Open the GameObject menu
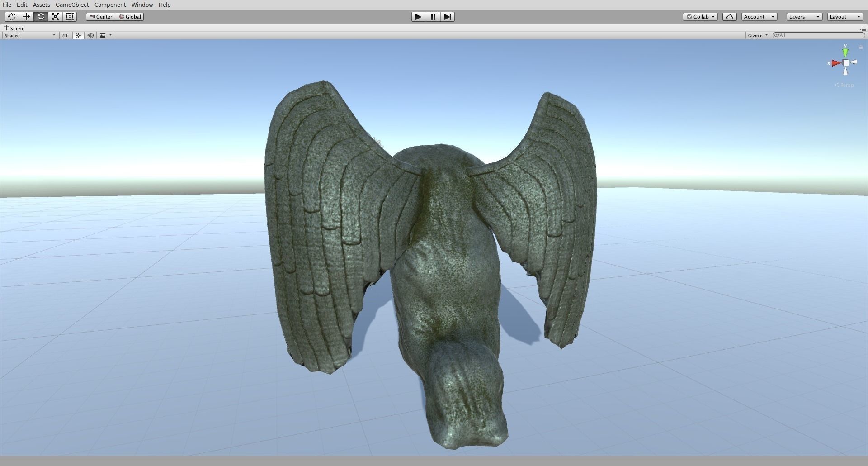Screen dimensions: 868x466 pyautogui.click(x=72, y=5)
